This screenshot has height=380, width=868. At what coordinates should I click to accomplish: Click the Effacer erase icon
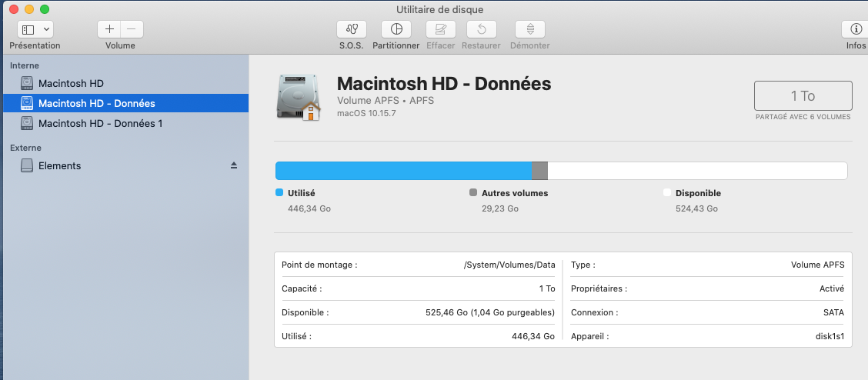tap(441, 29)
